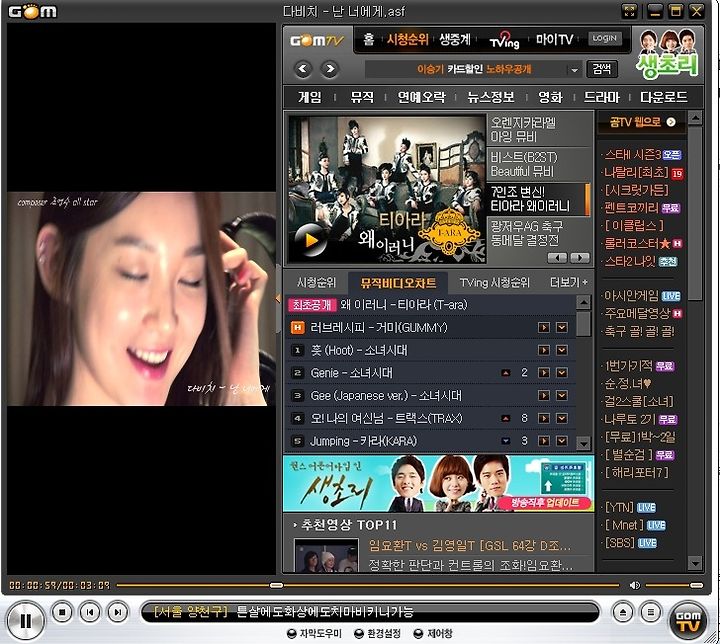Select 비스트(B2ST) Beautiful 뮤비 item
The image size is (720, 644).
pos(538,164)
